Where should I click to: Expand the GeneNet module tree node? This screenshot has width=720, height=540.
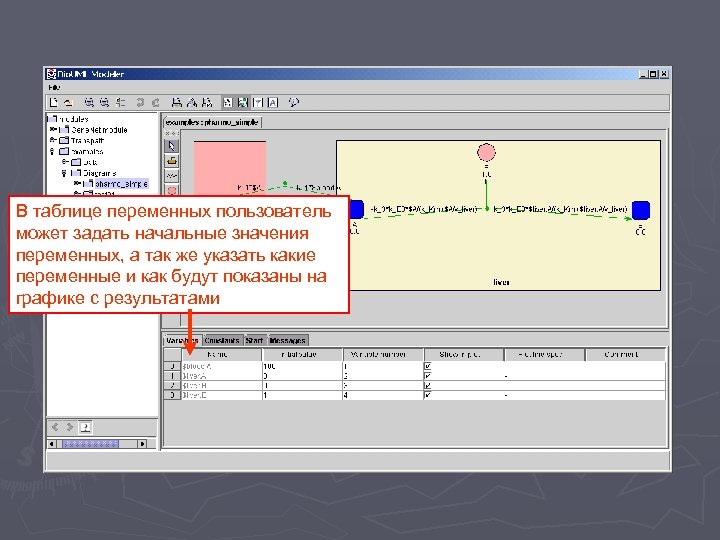(53, 129)
